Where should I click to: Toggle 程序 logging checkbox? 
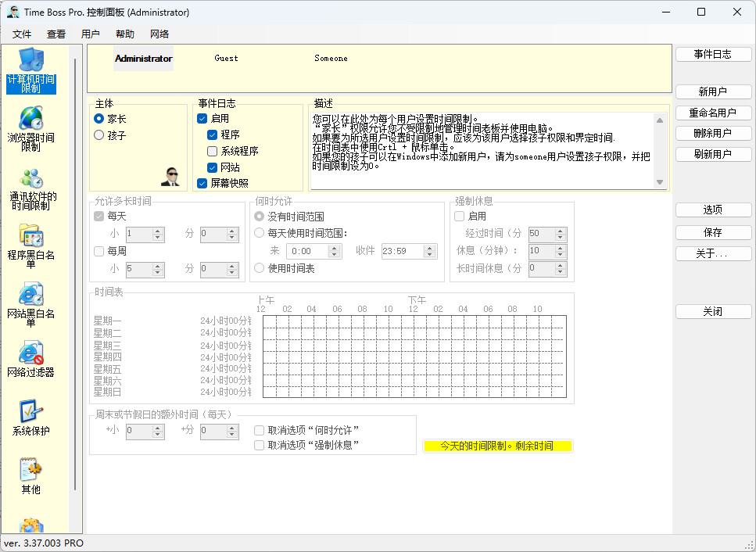[x=212, y=134]
